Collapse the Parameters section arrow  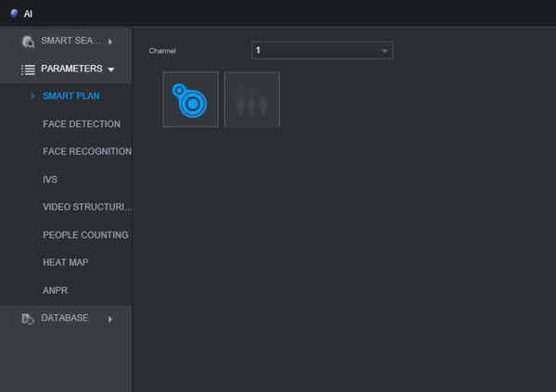(x=111, y=69)
